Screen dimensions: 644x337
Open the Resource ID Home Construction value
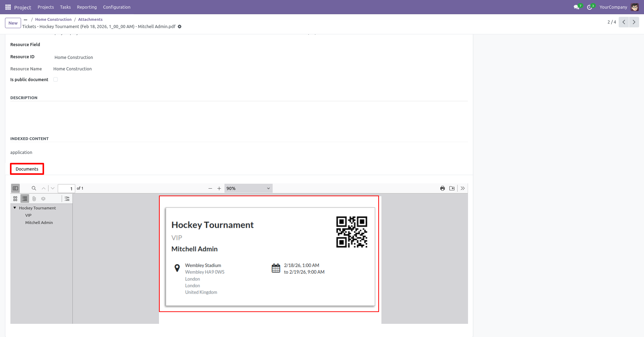(x=74, y=58)
